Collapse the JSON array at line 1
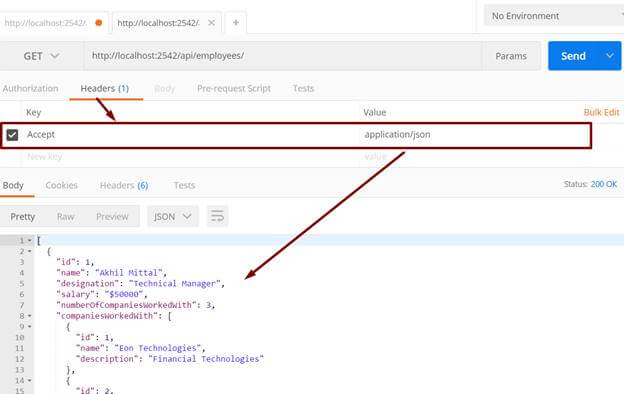The width and height of the screenshot is (624, 394). coord(29,240)
